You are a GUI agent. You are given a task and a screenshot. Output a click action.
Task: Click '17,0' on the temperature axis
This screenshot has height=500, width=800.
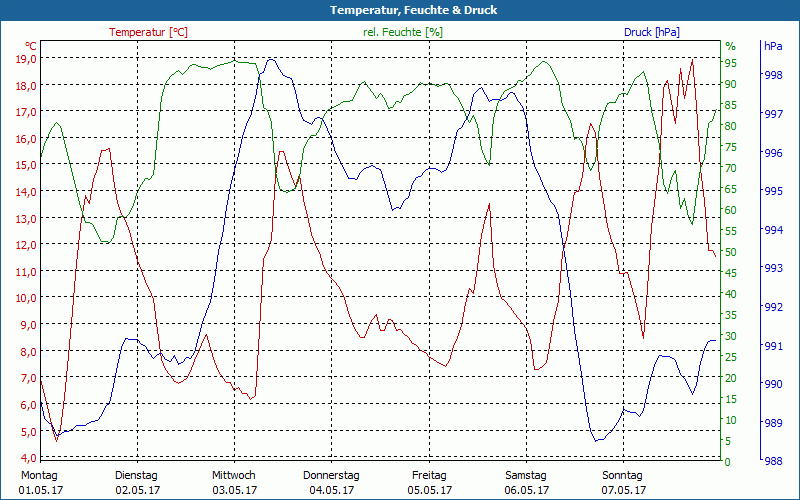click(x=26, y=112)
